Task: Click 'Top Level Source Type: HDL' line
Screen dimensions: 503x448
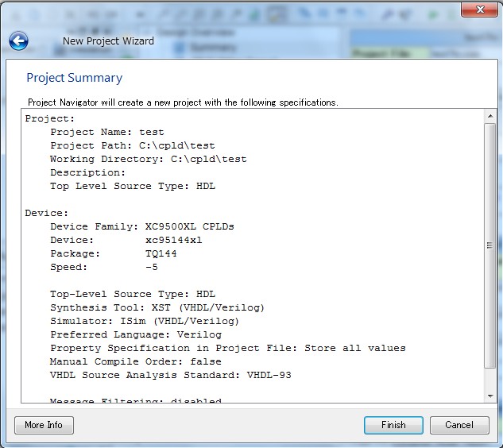Action: pos(133,186)
